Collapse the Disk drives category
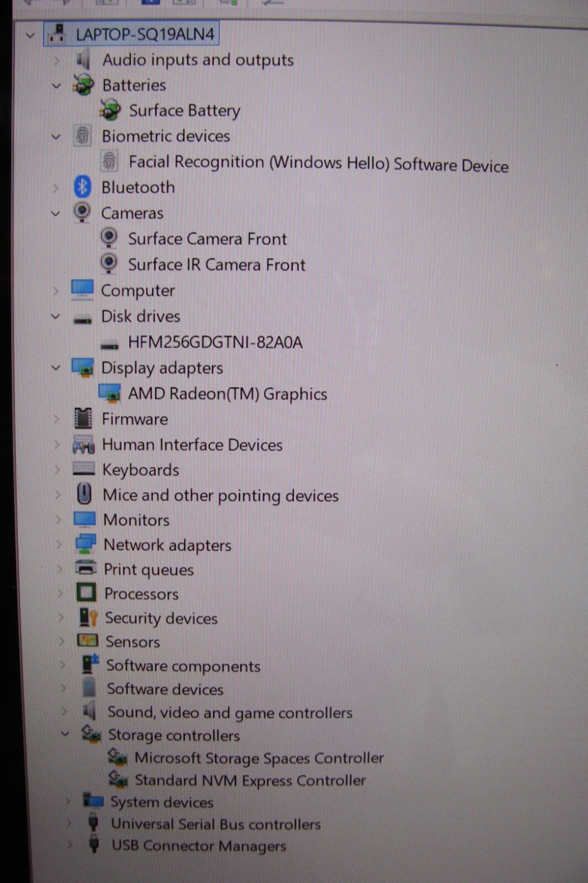588x883 pixels. (x=56, y=316)
